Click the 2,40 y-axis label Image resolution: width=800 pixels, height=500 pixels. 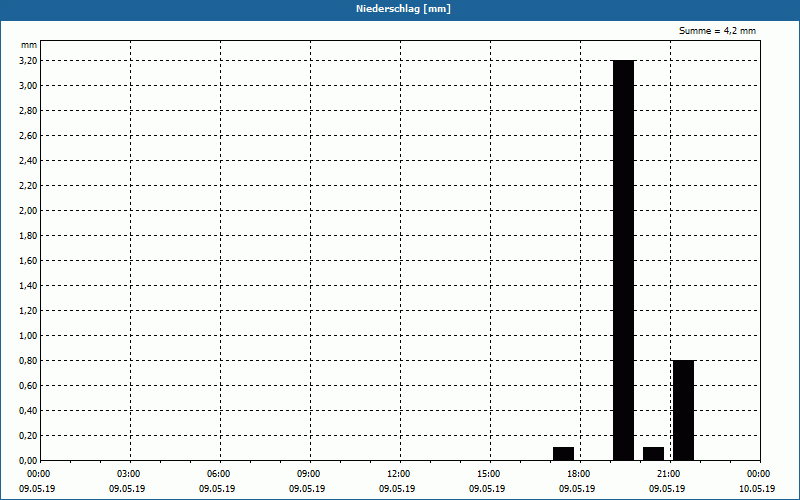[x=28, y=161]
